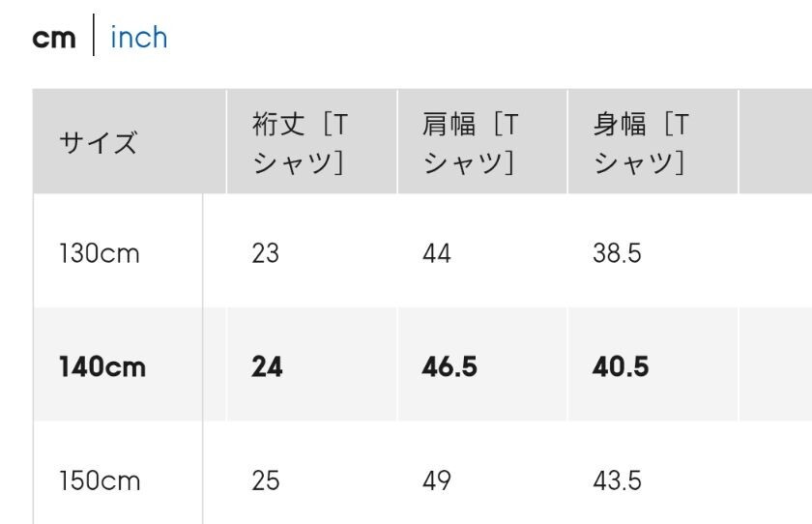This screenshot has height=524, width=812.
Task: Click the bold 40.5 body width value
Action: [621, 366]
